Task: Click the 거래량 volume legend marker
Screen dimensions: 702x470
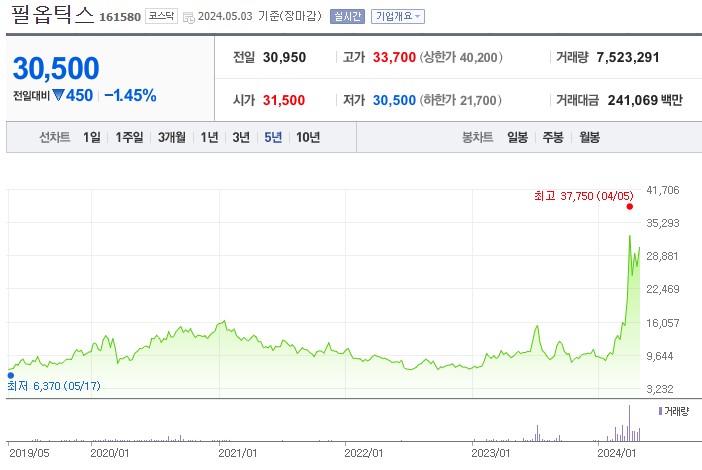Action: tap(660, 411)
